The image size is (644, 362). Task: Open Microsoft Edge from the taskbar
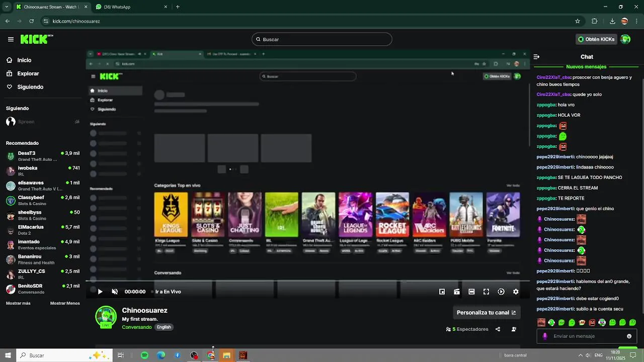click(x=161, y=355)
